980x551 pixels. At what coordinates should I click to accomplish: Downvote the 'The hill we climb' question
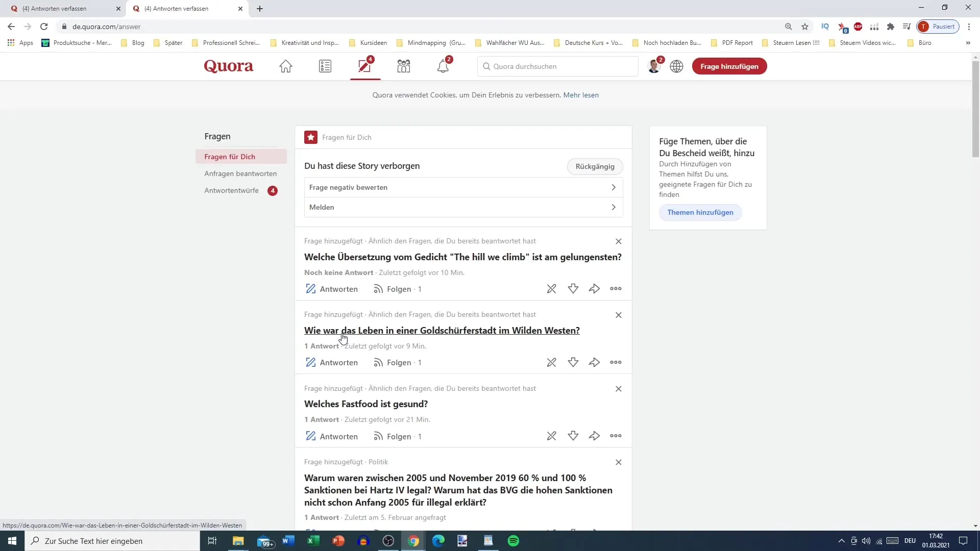coord(573,289)
